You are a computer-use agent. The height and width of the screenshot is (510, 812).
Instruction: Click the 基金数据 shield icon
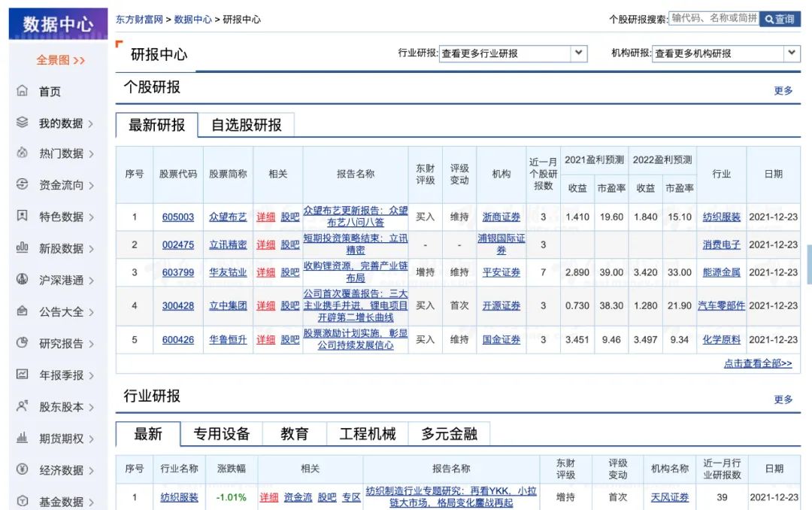click(23, 501)
